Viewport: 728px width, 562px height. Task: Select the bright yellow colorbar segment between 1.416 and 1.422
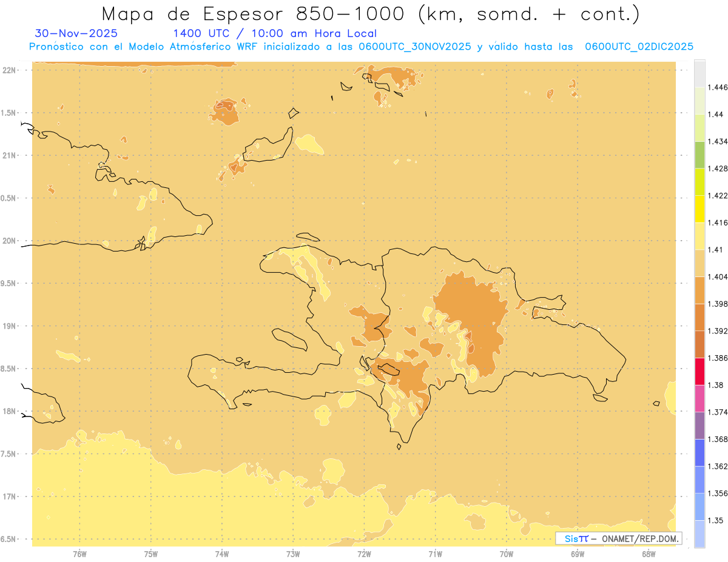pyautogui.click(x=699, y=209)
